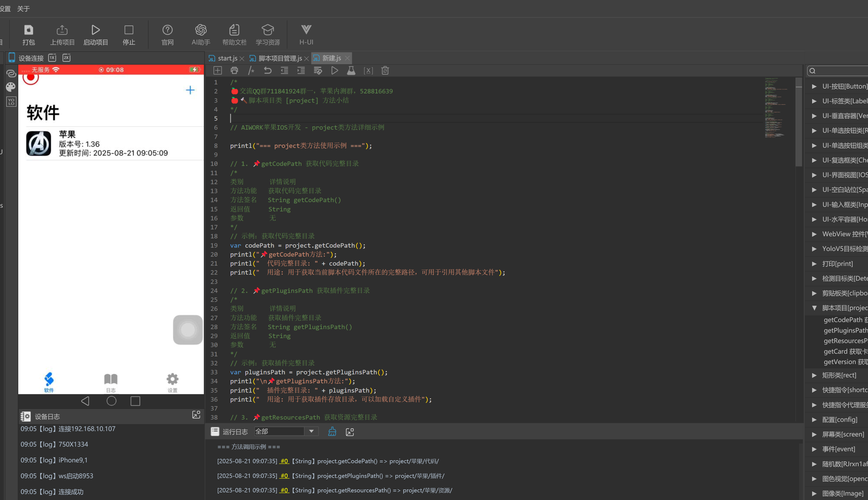Viewport: 868px width, 500px height.
Task: Click the #0 link on getCodePath log line
Action: pos(284,461)
